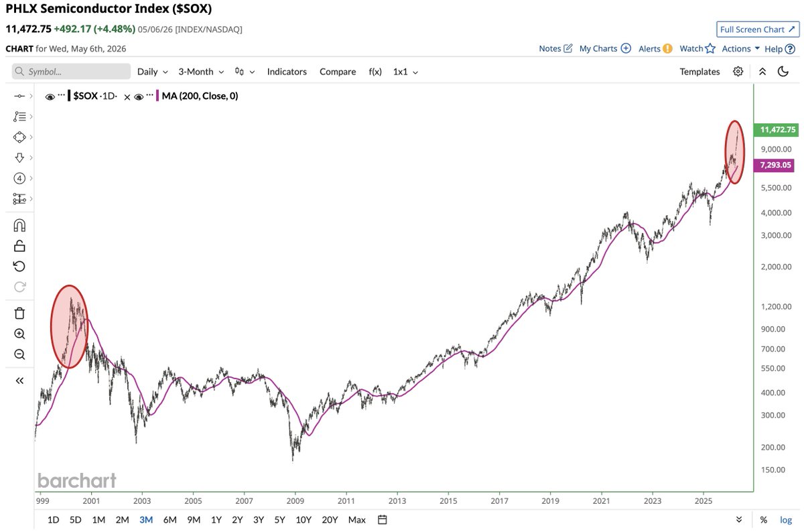Open Help question mark icon
804x532 pixels.
pos(790,48)
